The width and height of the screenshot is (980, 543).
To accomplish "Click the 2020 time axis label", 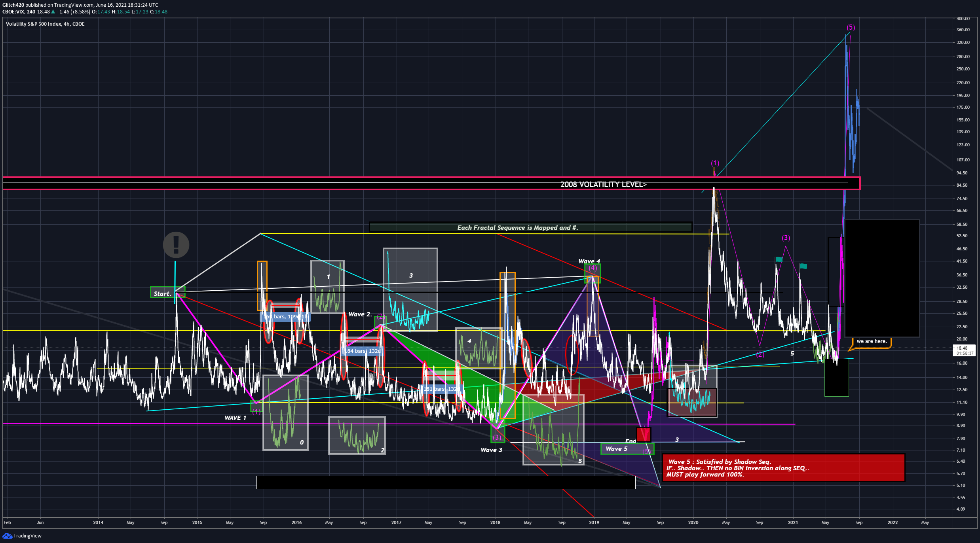I will tap(693, 522).
